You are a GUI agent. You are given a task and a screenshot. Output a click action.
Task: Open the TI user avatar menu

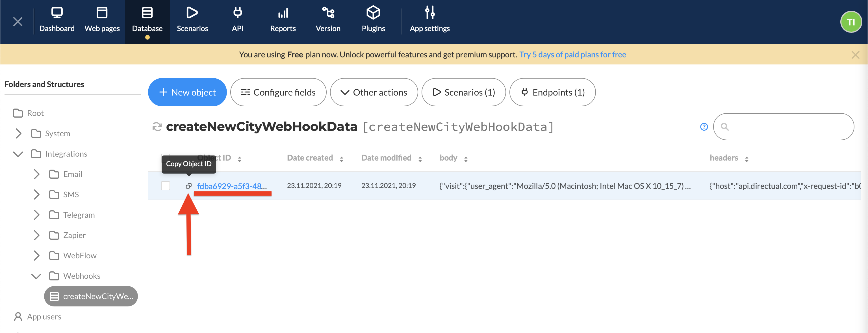coord(851,22)
